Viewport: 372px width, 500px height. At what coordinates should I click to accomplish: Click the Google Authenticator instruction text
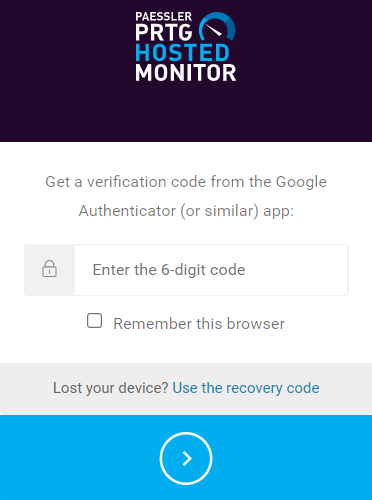[x=186, y=196]
